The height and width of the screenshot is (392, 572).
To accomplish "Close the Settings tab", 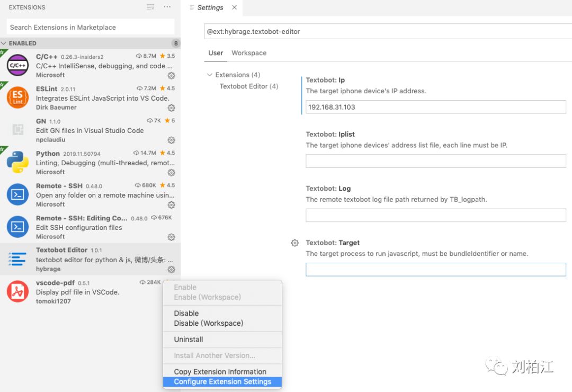I will click(234, 7).
